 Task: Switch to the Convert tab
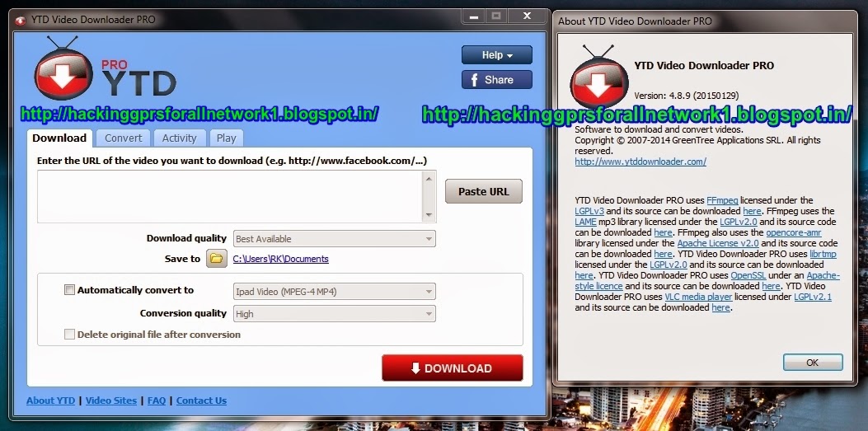pyautogui.click(x=123, y=138)
